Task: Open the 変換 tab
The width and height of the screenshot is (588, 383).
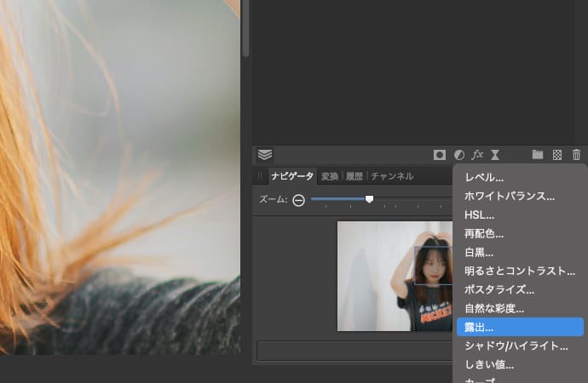Action: click(x=330, y=176)
